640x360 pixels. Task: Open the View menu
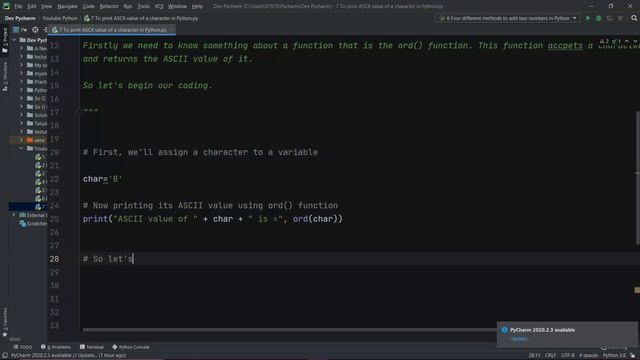(47, 6)
